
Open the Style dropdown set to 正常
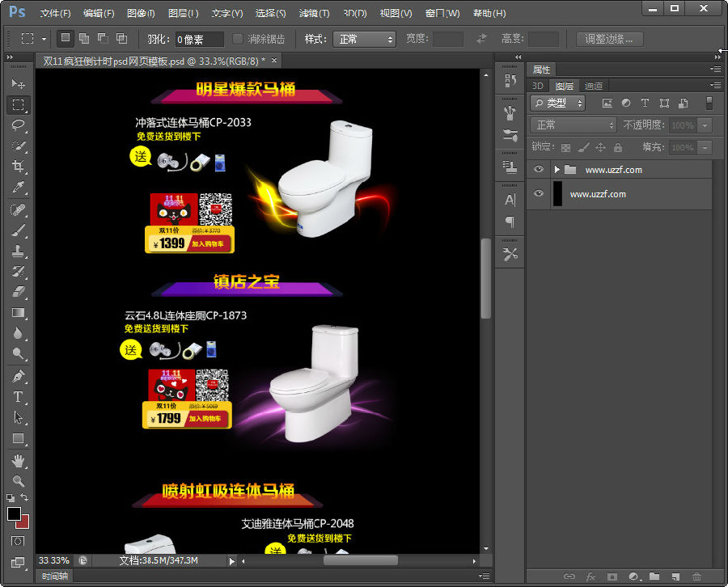tap(364, 39)
